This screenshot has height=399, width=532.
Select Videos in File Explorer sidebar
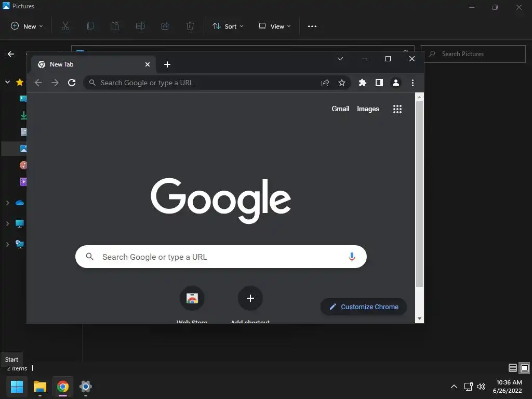coord(23,182)
